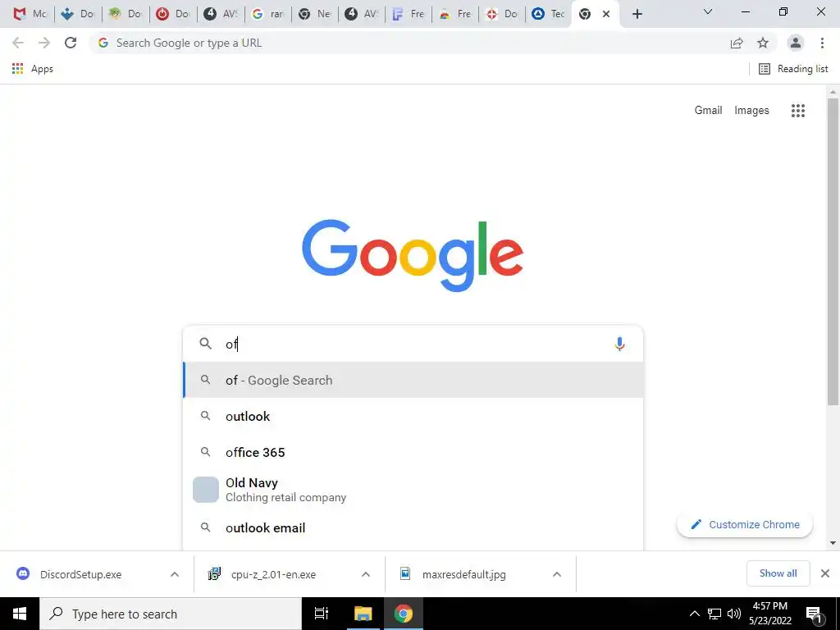Open the Google apps grid
Screen dimensions: 840x630
pos(797,111)
